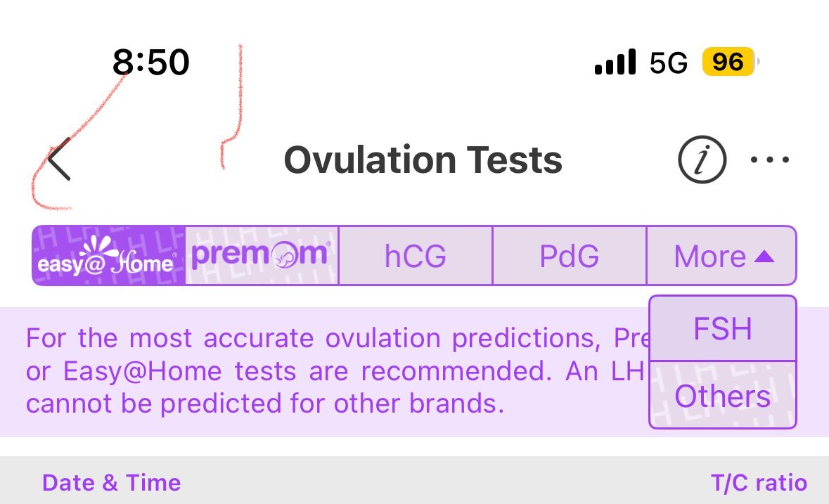Switch to the Premom tab
829x504 pixels.
pos(262,255)
